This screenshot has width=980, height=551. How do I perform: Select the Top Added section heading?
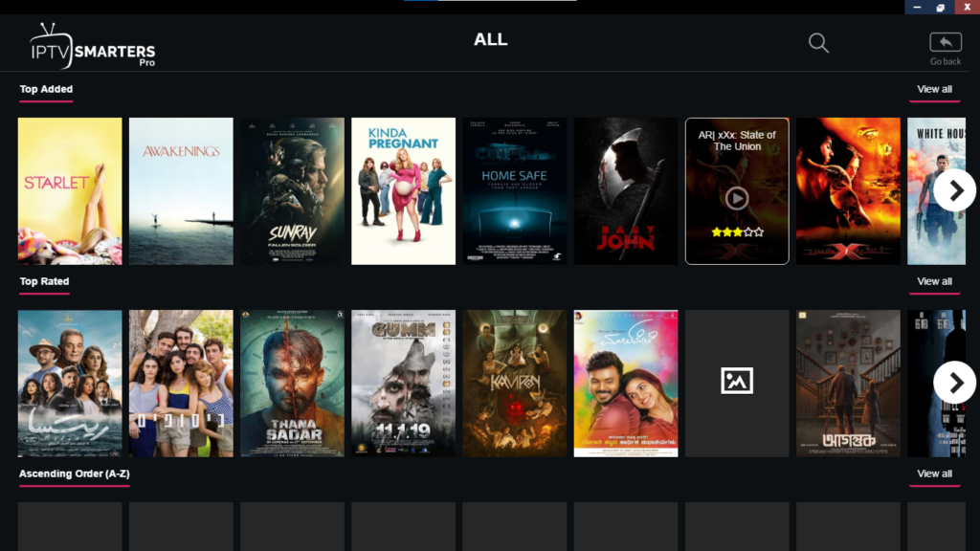[46, 90]
